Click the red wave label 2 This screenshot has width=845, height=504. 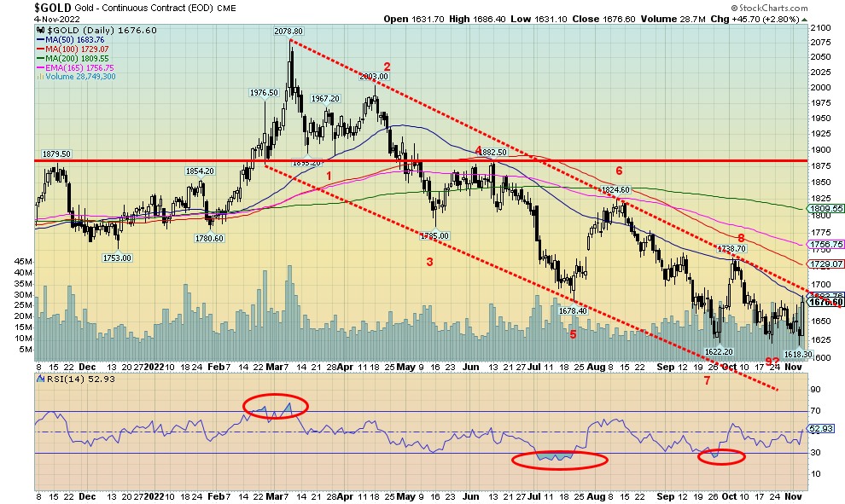click(x=387, y=67)
